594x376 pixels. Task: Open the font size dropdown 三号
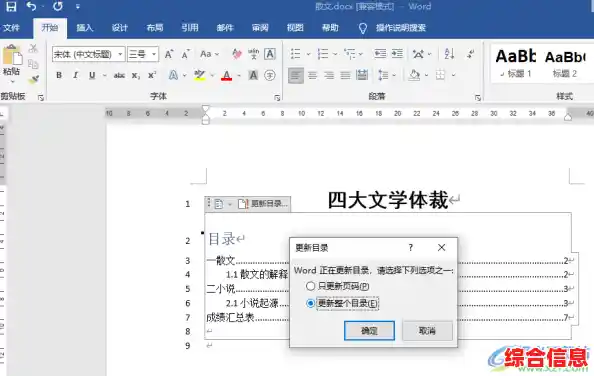click(154, 54)
